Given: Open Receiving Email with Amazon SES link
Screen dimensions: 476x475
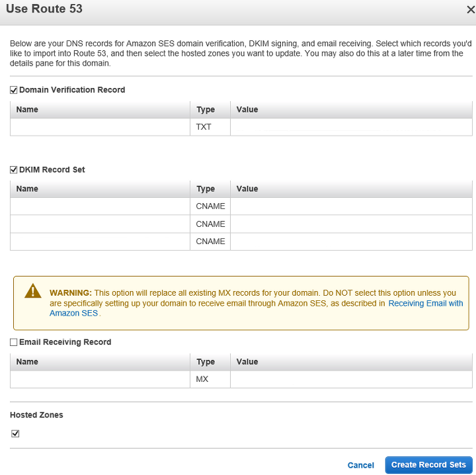Looking at the screenshot, I should (426, 304).
